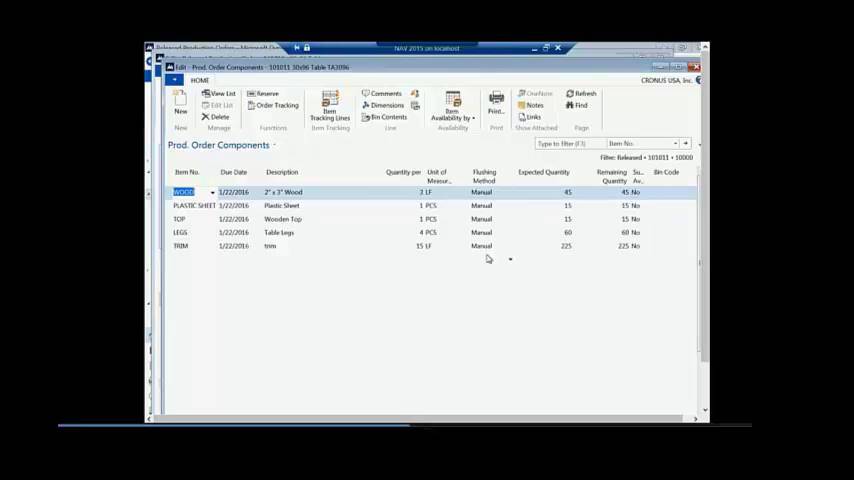The width and height of the screenshot is (854, 480).
Task: Open the blue application menu dropdown
Action: click(x=174, y=80)
